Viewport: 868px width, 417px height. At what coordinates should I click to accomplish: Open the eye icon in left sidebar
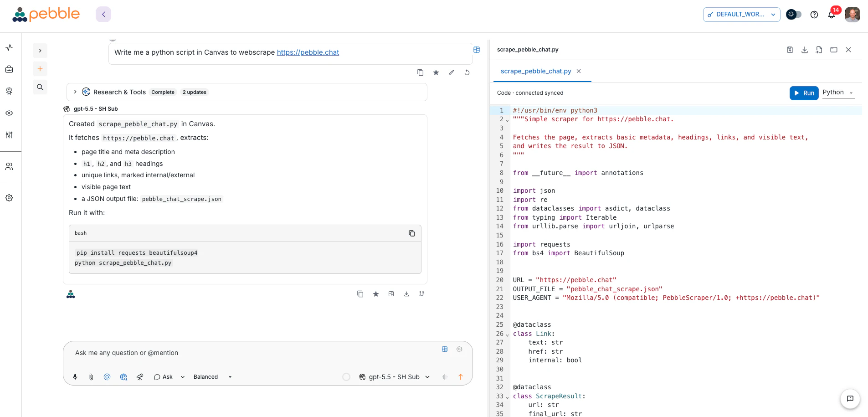(9, 113)
